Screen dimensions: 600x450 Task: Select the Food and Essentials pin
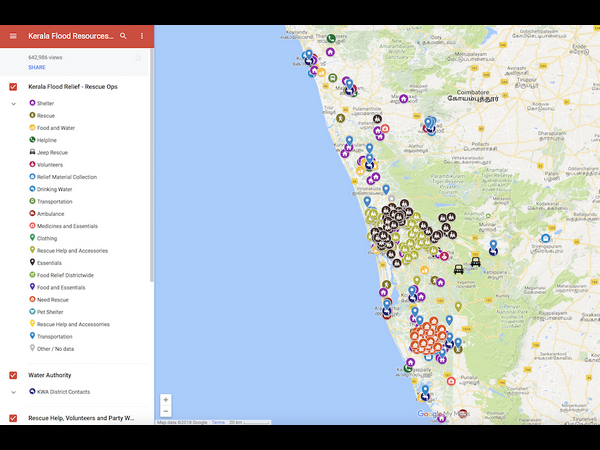(32, 287)
